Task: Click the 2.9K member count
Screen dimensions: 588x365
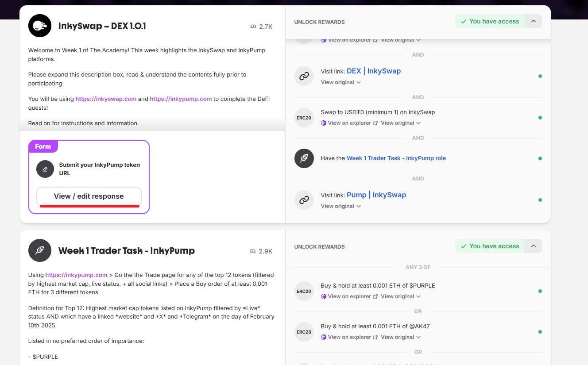Action: point(266,251)
